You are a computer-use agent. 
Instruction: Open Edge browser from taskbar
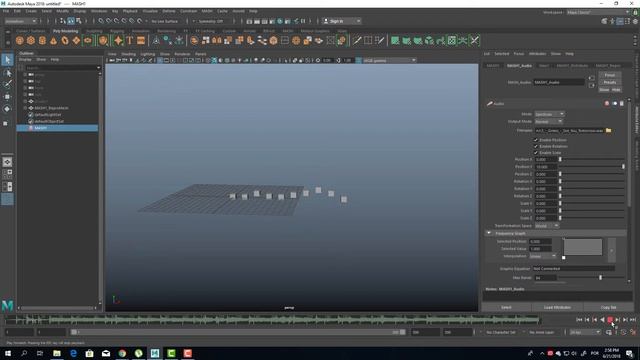click(73, 353)
